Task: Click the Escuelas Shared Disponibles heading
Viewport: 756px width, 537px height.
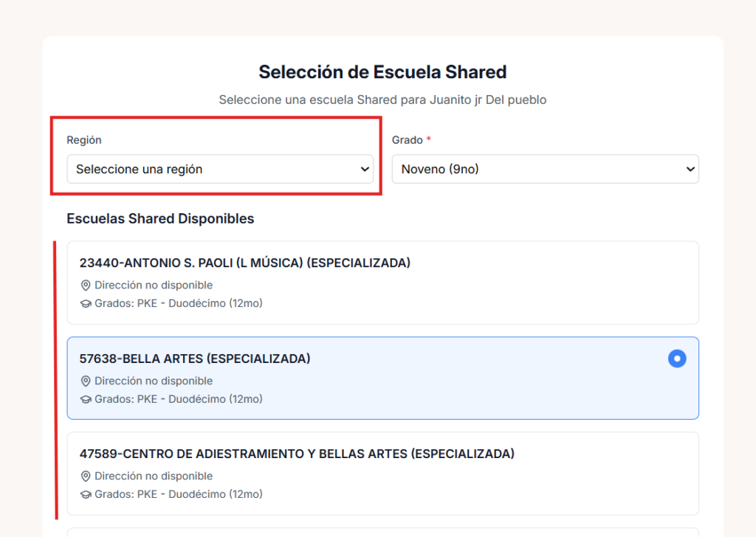Action: pyautogui.click(x=160, y=218)
